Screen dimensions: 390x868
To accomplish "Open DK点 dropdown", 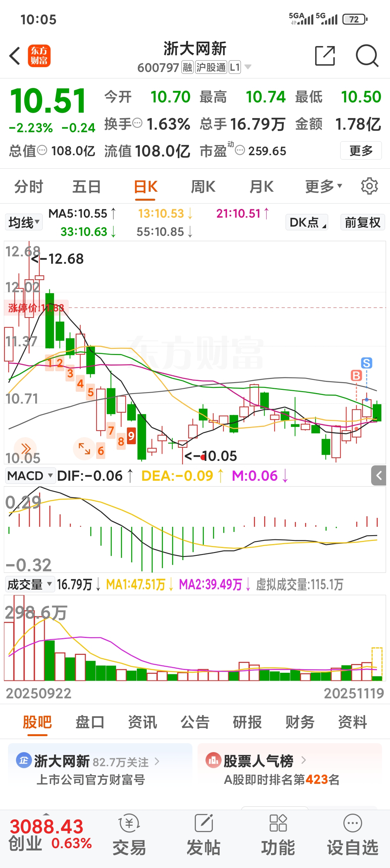I will (307, 222).
